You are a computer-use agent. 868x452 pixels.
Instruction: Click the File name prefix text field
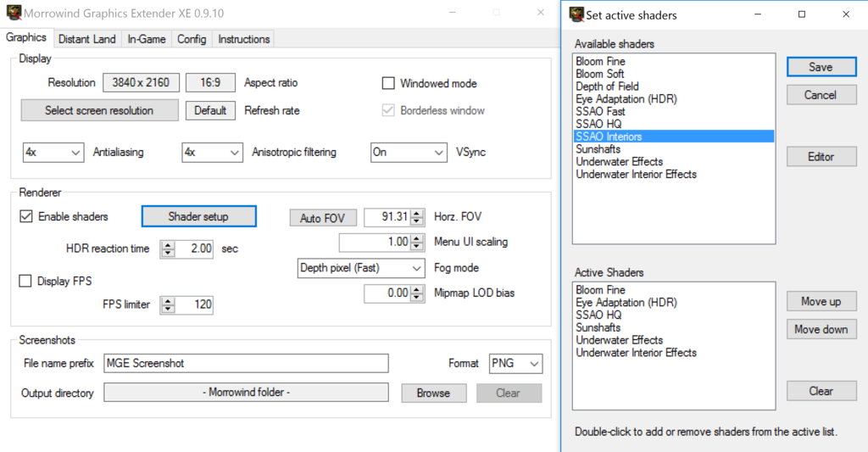pos(245,363)
